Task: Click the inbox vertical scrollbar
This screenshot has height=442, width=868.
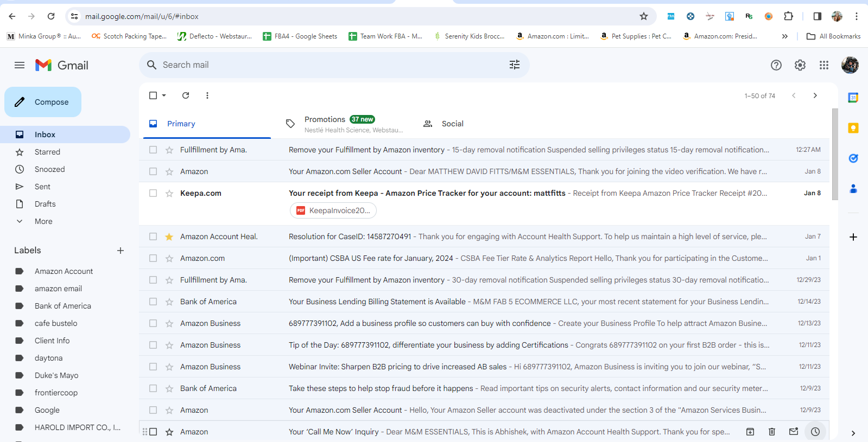Action: pos(835,154)
